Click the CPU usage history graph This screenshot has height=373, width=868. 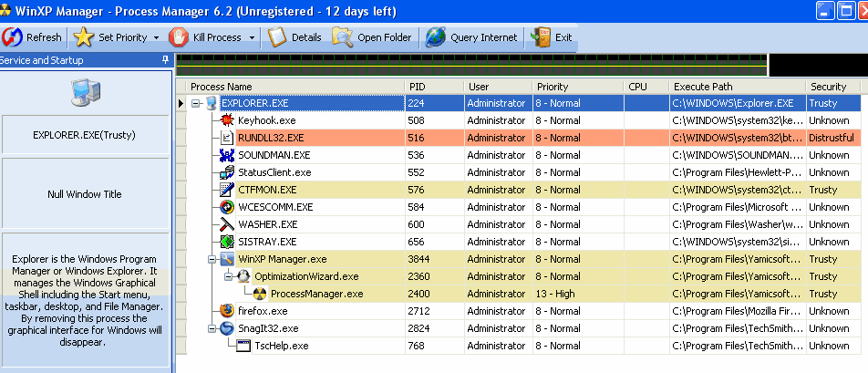pos(471,65)
